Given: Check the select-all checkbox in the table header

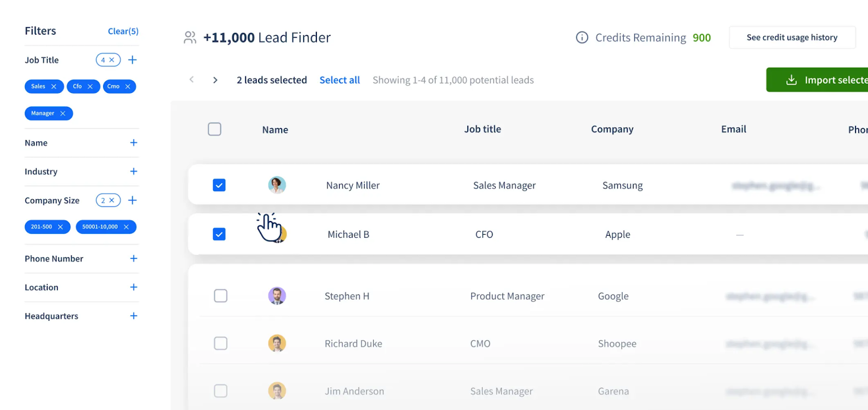Looking at the screenshot, I should click(x=214, y=129).
